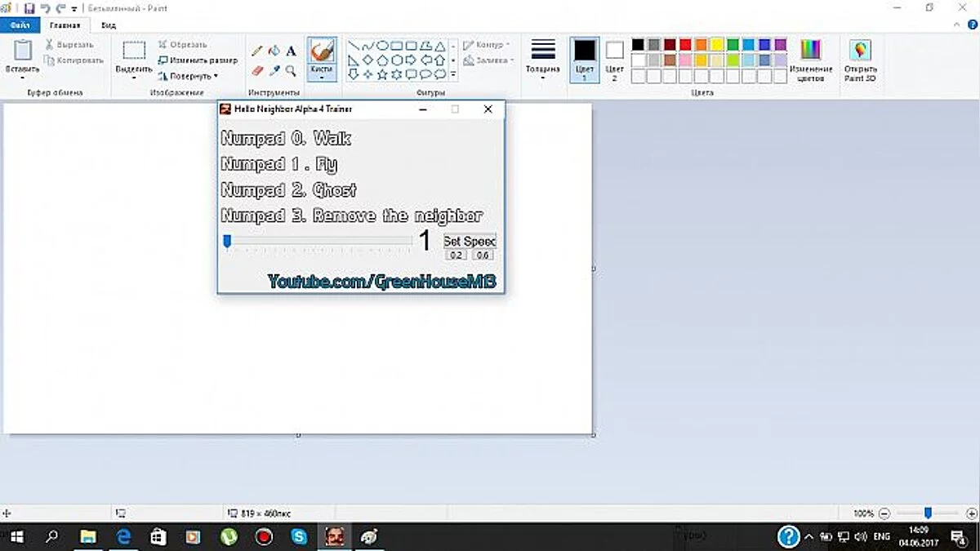Viewport: 980px width, 551px height.
Task: Select the Color picker eyedropper tool
Action: pos(274,71)
